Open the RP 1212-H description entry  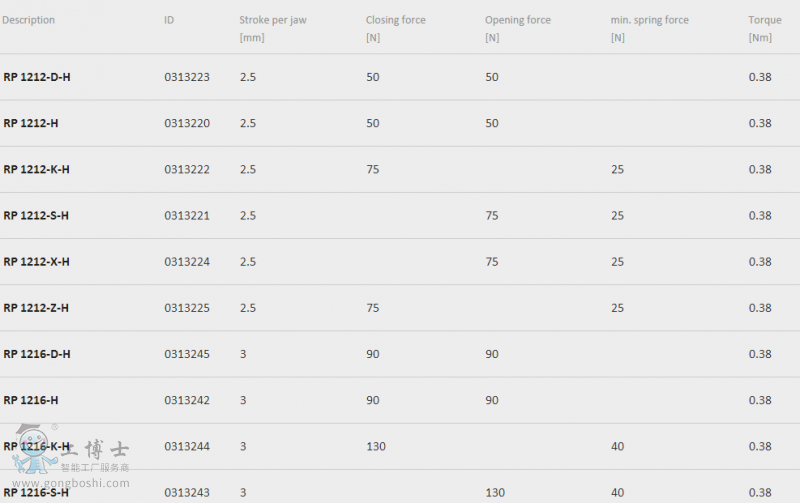[31, 123]
